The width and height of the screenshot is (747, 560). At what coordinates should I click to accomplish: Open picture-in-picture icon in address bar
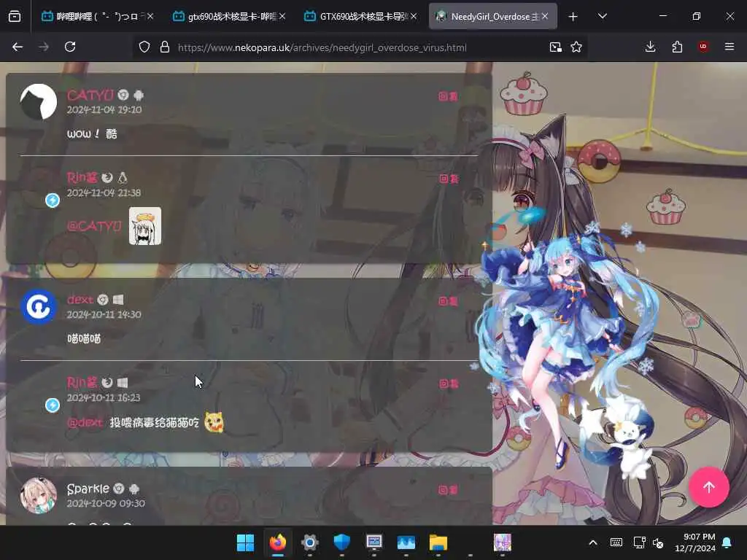[555, 47]
